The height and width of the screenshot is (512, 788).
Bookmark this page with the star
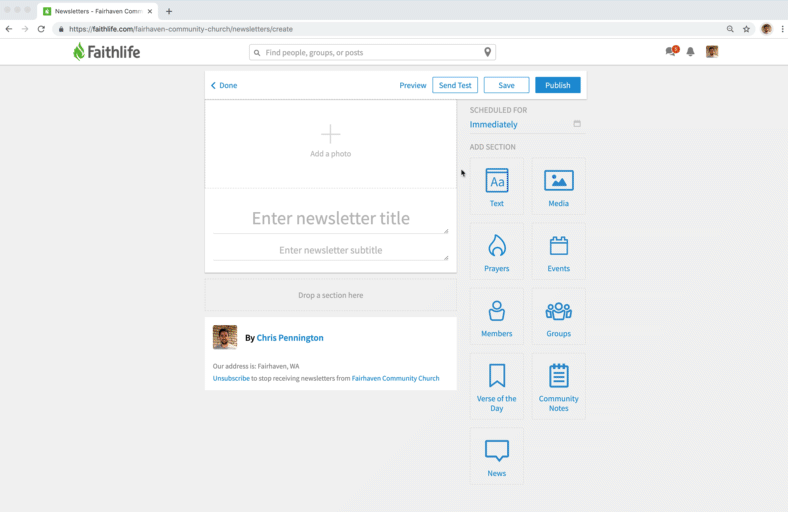746,29
